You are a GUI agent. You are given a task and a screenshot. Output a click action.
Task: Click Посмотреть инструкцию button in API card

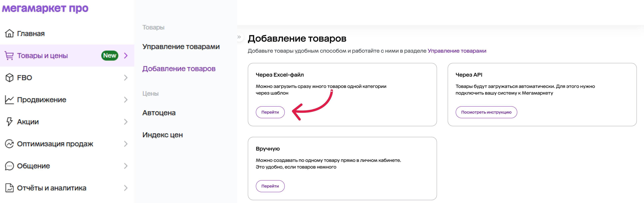486,112
